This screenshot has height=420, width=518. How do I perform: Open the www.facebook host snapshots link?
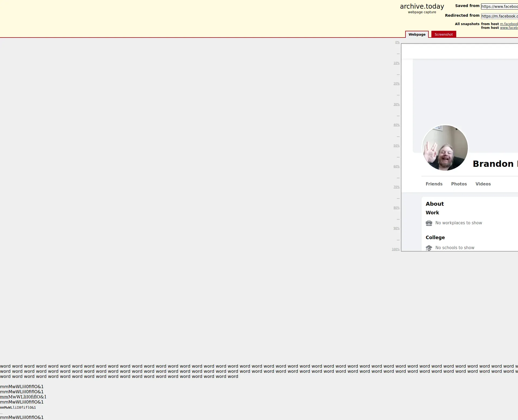[x=509, y=28]
